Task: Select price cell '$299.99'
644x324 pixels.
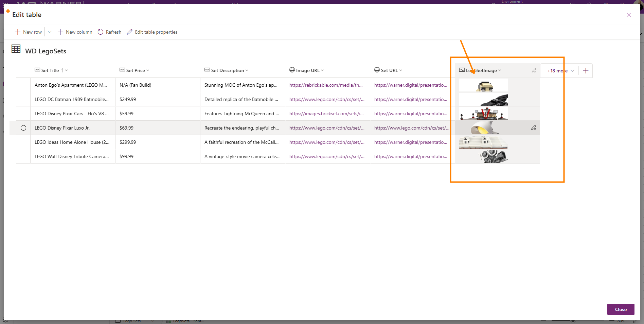Action: [158, 142]
